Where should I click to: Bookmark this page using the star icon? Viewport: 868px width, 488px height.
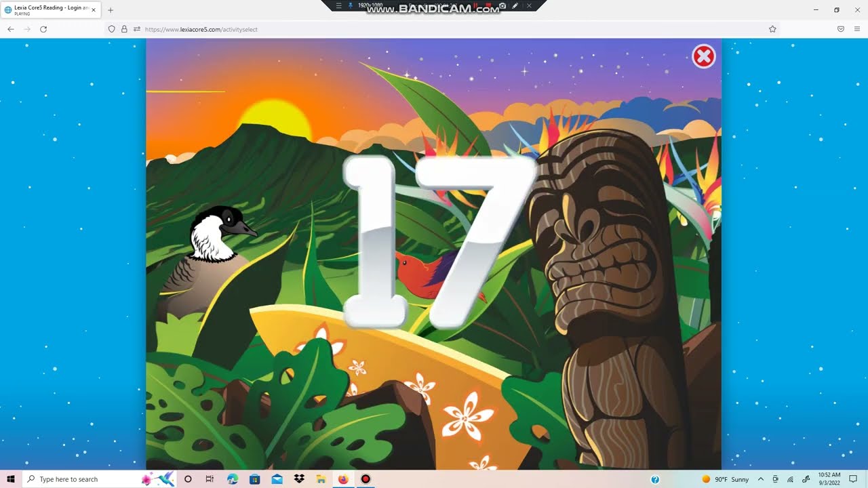pos(772,29)
